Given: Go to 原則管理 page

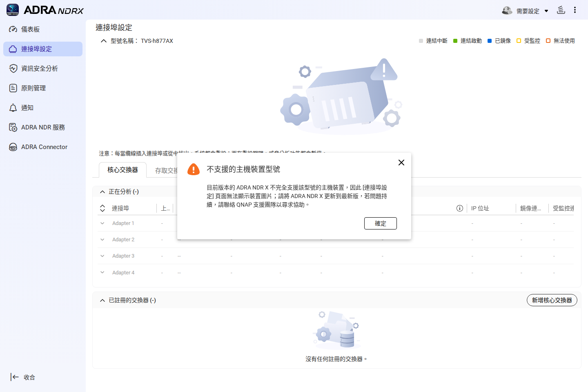Looking at the screenshot, I should 43,88.
